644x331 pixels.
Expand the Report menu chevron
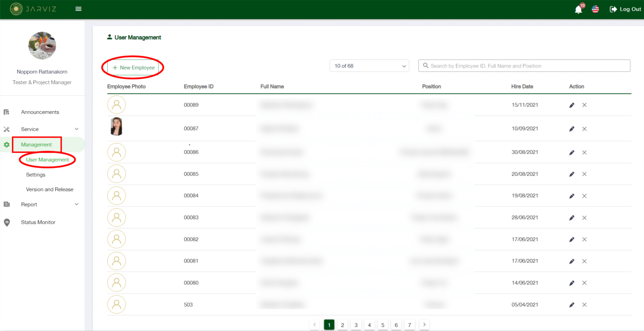76,204
